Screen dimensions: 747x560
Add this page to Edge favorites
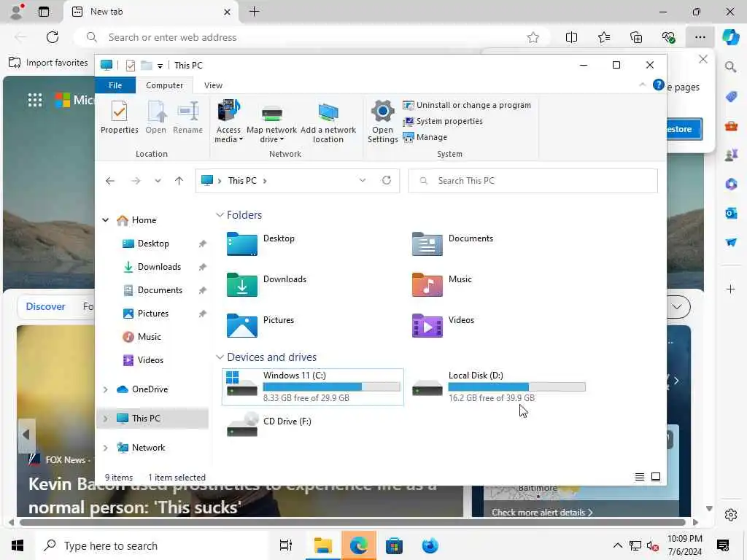coord(533,37)
